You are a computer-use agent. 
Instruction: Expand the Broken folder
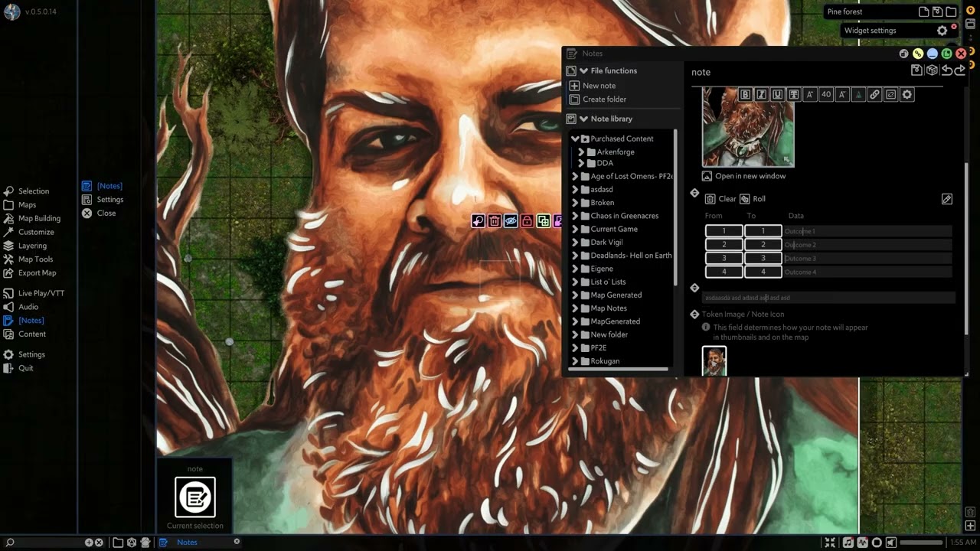tap(575, 203)
